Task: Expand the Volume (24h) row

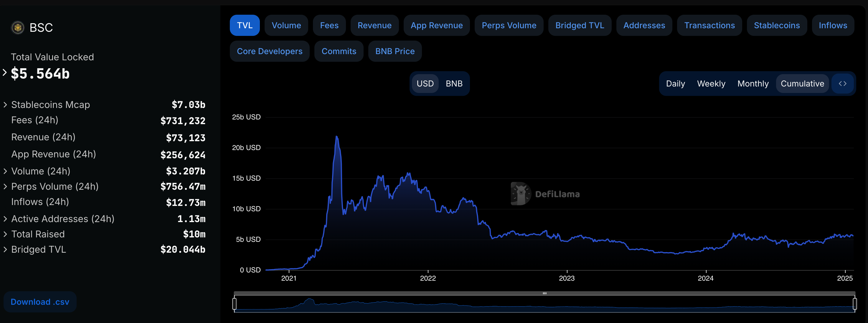Action: click(x=5, y=171)
